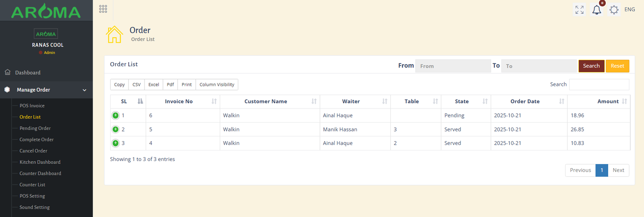The height and width of the screenshot is (217, 644).
Task: Open Pending Order in the sidebar
Action: pos(35,128)
